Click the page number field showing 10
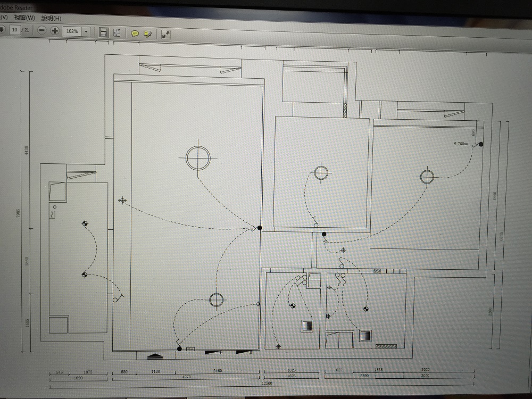This screenshot has height=399, width=532. click(15, 30)
